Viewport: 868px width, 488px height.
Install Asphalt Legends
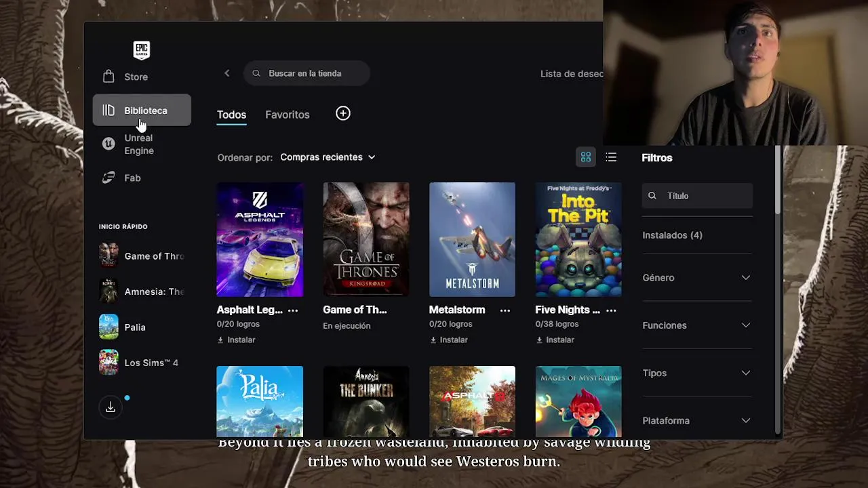tap(236, 340)
